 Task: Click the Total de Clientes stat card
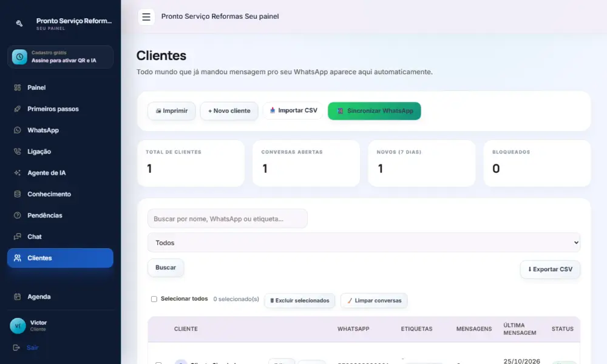coord(191,163)
